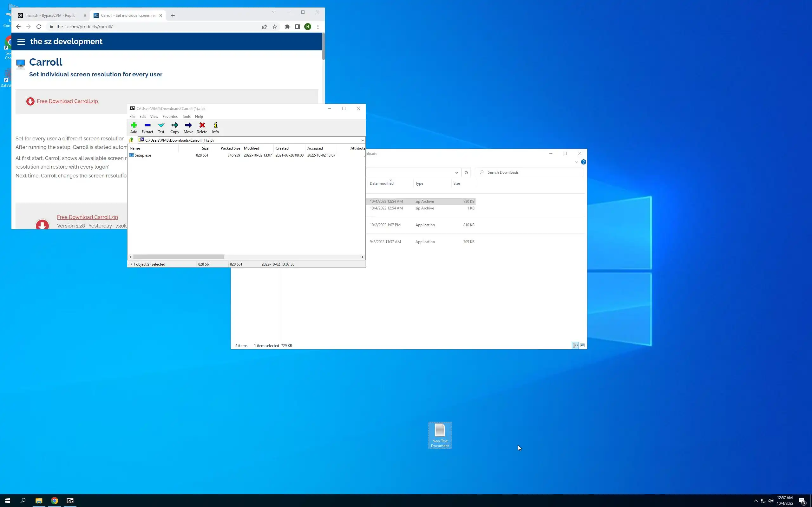
Task: Toggle the site hamburger menu
Action: point(21,42)
